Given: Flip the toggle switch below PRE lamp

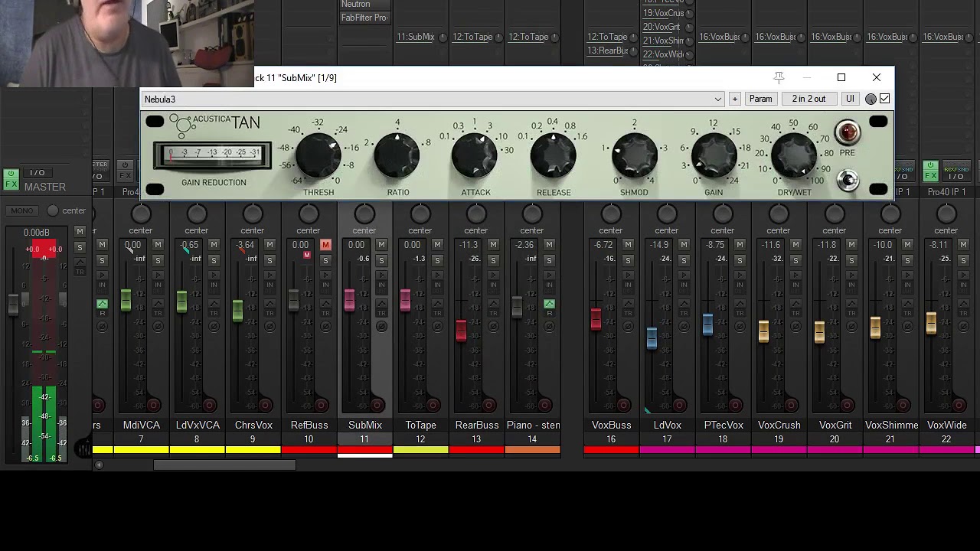Looking at the screenshot, I should [x=847, y=180].
